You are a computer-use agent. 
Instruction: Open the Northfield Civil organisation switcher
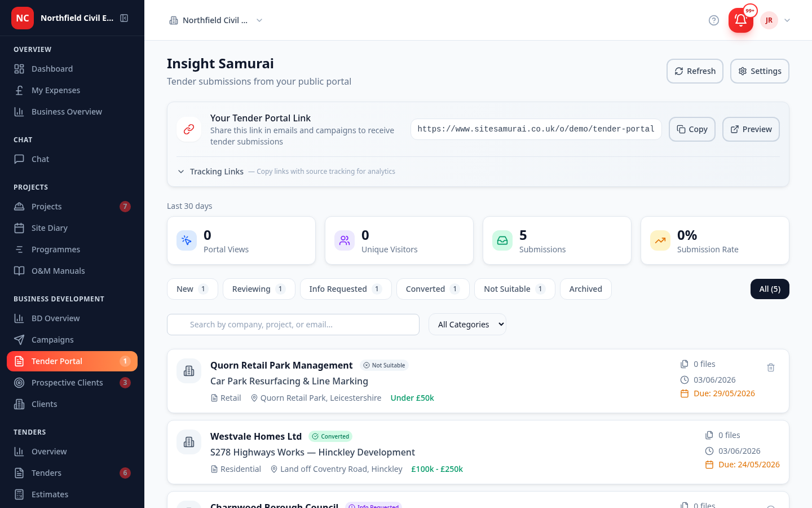[x=216, y=20]
